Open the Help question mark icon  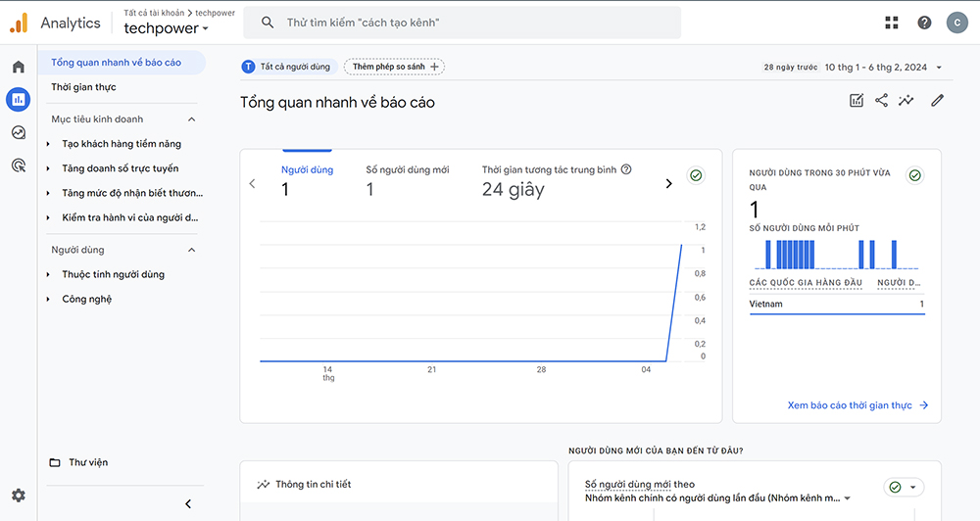924,23
